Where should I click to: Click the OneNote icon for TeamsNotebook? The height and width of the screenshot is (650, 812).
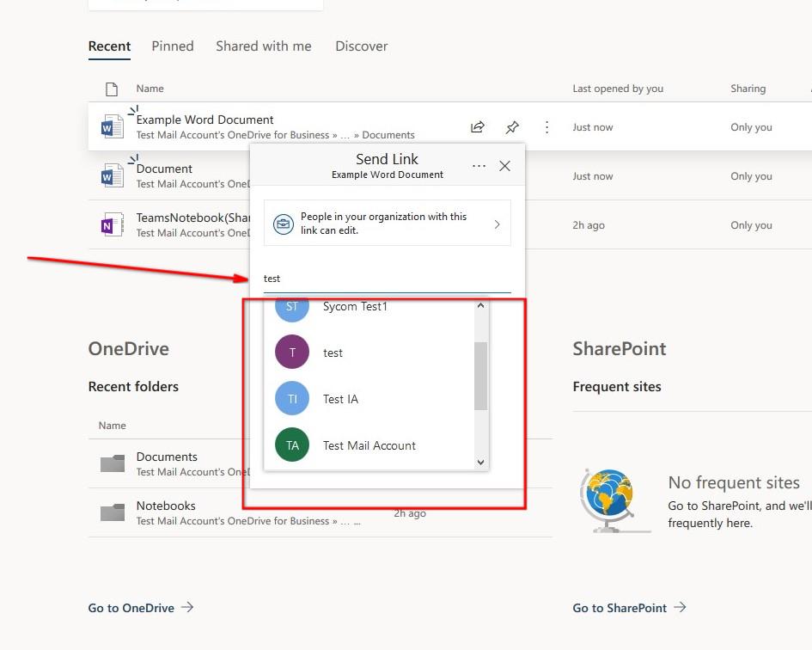pyautogui.click(x=112, y=224)
